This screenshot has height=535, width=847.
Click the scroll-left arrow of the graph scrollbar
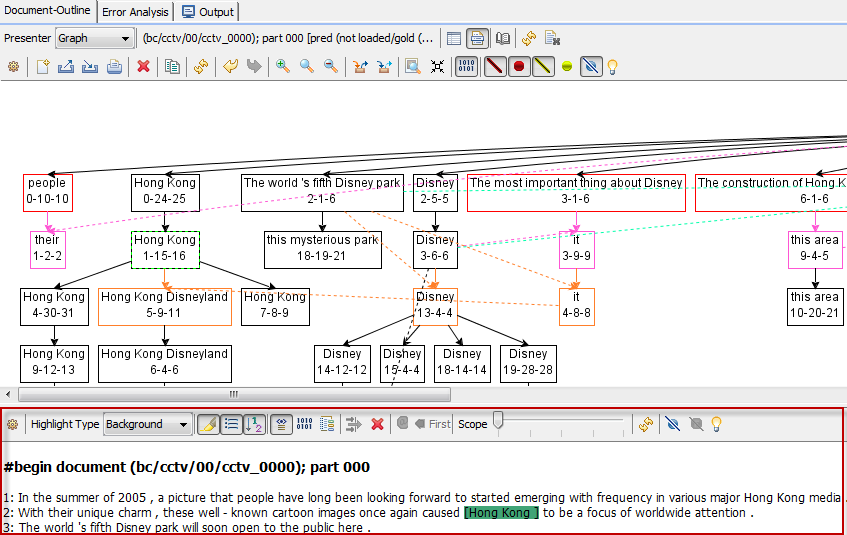[8, 394]
